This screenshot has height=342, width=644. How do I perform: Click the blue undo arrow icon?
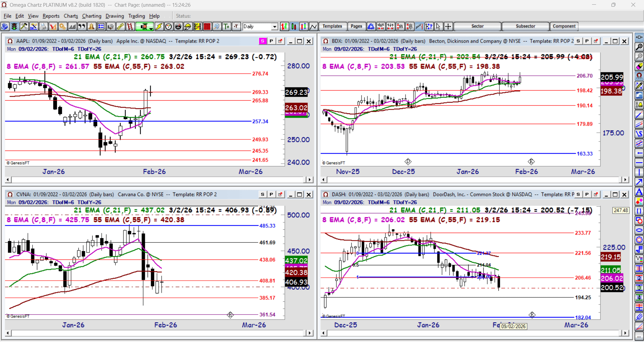[x=639, y=96]
